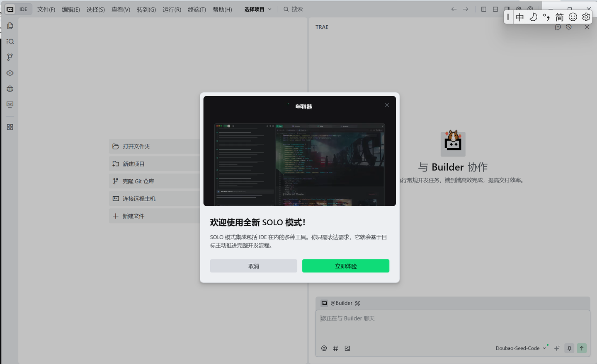The width and height of the screenshot is (597, 364).
Task: Open the 帮助(H) menu
Action: (222, 9)
